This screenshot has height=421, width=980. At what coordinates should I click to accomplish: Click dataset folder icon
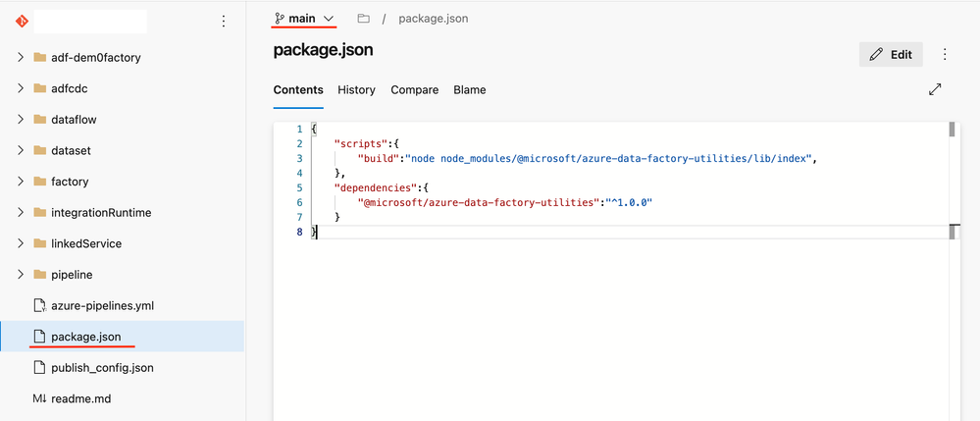[x=40, y=150]
